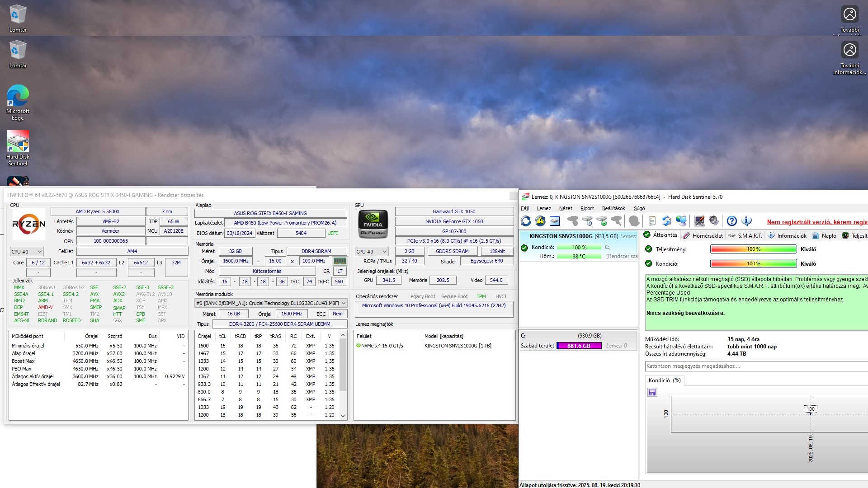Expand the memory module BANK 0 dropdown

tap(343, 303)
